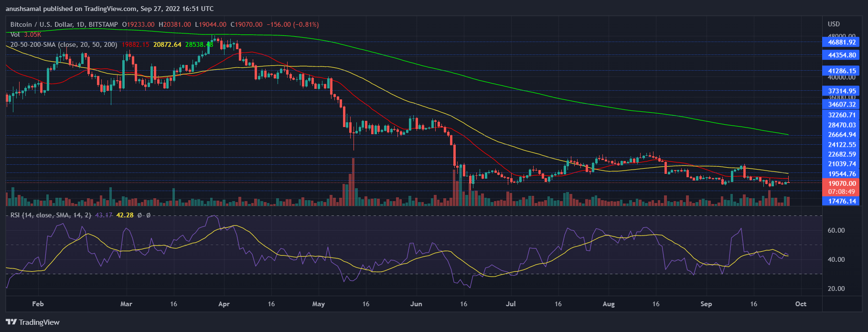
Task: Click the red 19070.00 current price label
Action: coord(842,183)
